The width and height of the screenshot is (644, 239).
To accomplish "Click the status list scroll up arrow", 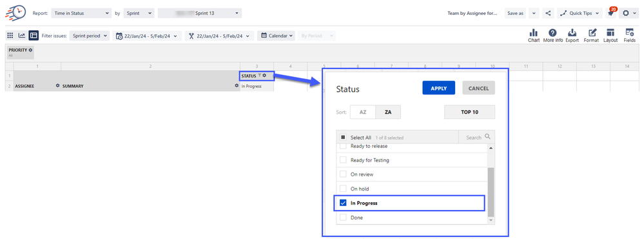I will coord(491,148).
